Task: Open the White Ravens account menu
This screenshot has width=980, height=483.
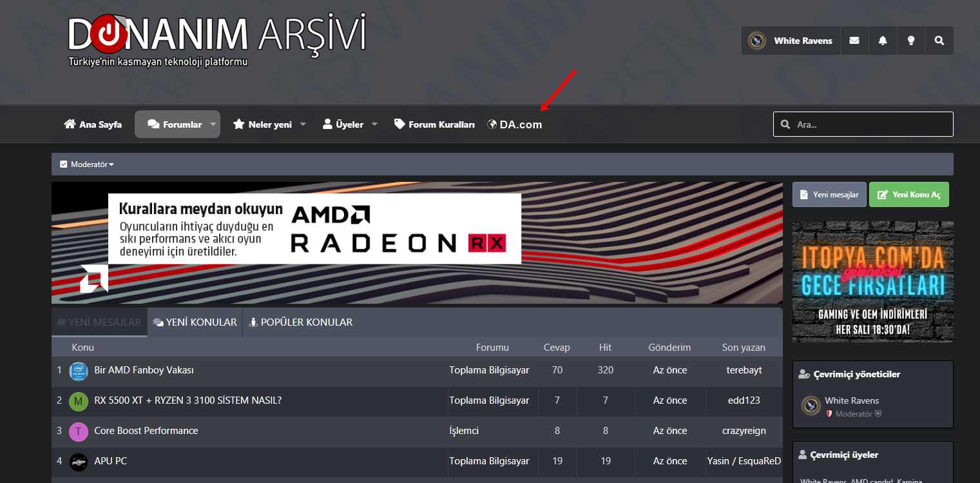Action: coord(791,41)
